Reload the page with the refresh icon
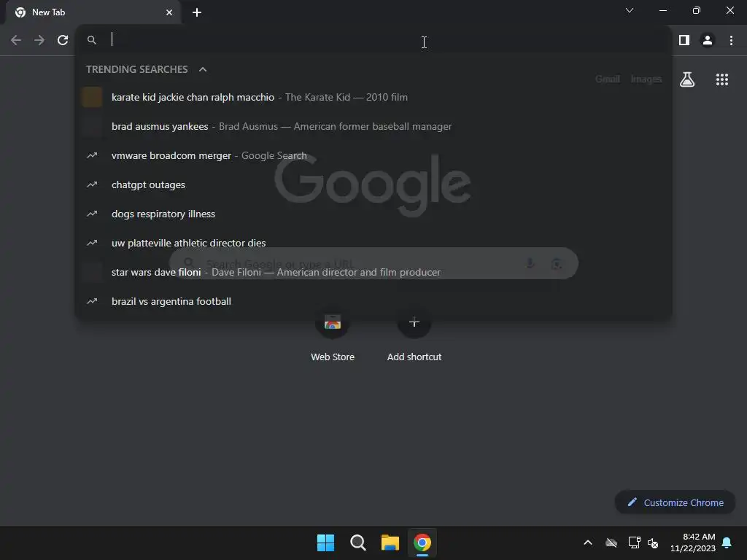Image resolution: width=747 pixels, height=560 pixels. pyautogui.click(x=63, y=41)
